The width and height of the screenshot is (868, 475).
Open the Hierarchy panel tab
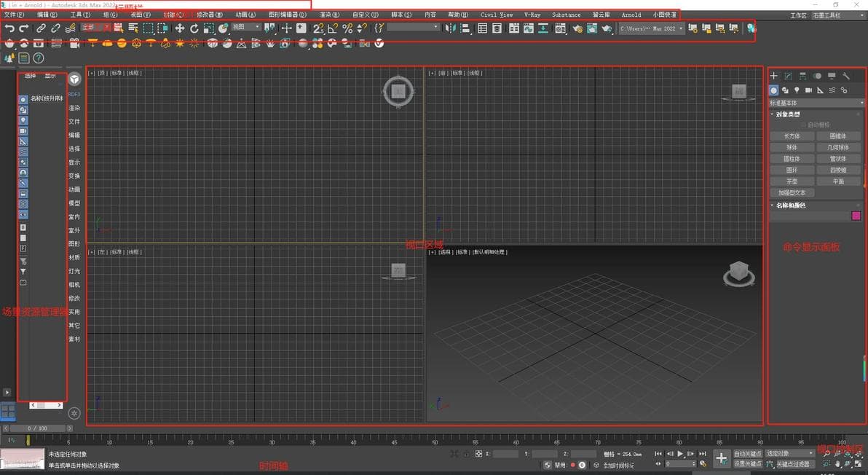tap(802, 76)
